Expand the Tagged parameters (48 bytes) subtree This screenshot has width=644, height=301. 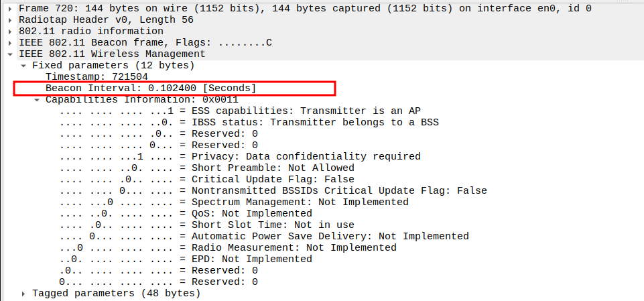coord(25,294)
